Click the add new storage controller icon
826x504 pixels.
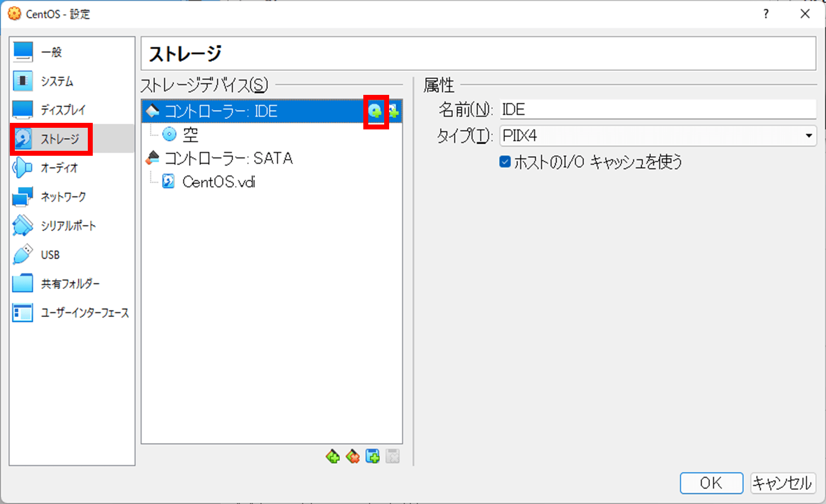click(x=333, y=456)
